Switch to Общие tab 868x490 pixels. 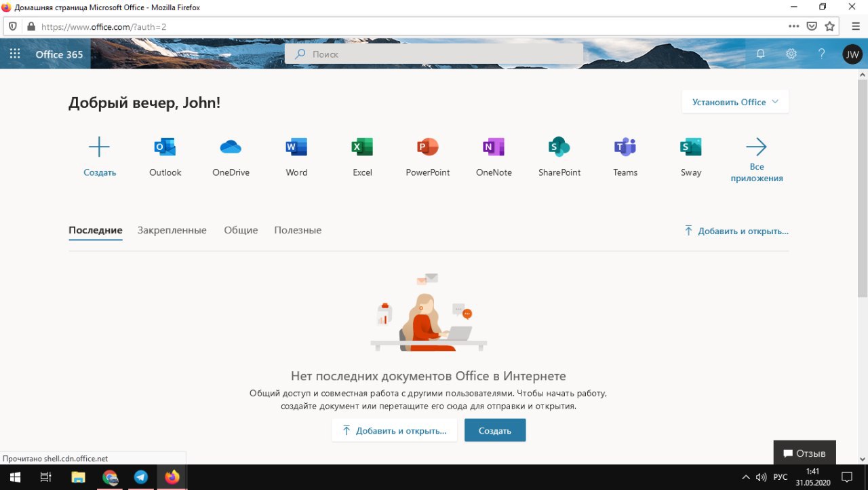point(241,230)
